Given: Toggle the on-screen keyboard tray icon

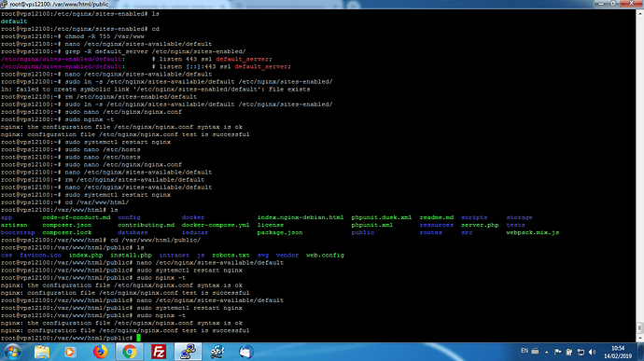Looking at the screenshot, I should click(535, 351).
